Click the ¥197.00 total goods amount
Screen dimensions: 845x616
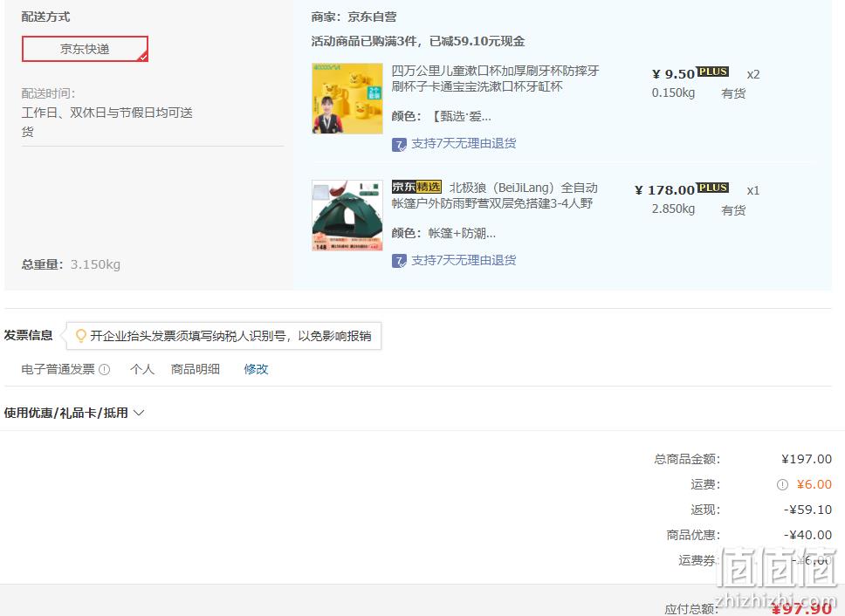coord(807,459)
